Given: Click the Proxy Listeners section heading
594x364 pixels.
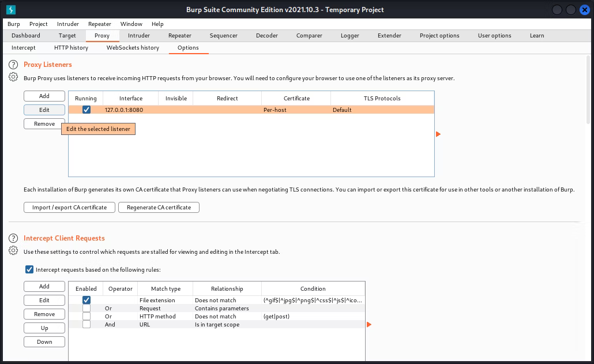Looking at the screenshot, I should pos(48,65).
